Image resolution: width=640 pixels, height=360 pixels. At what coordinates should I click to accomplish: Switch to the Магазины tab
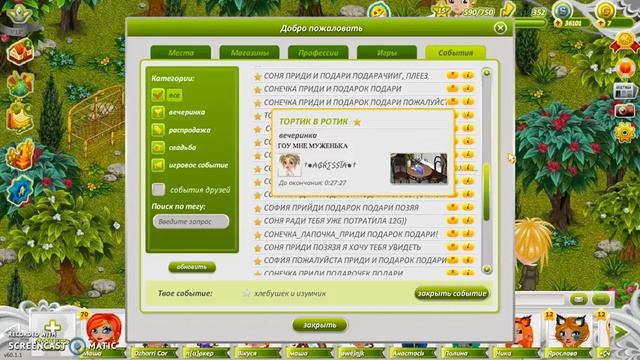[x=249, y=53]
